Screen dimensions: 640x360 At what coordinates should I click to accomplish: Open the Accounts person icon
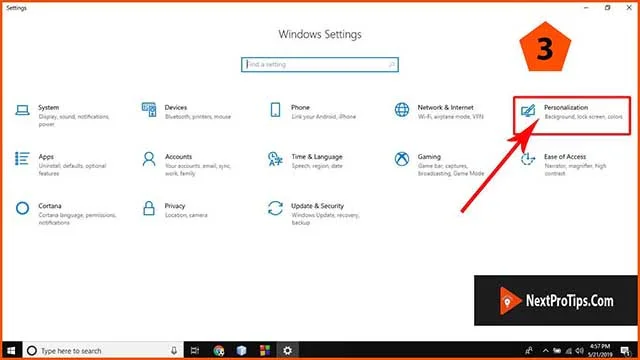click(149, 159)
